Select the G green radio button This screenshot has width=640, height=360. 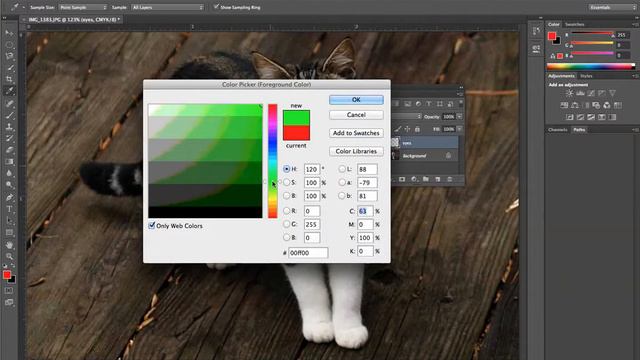tap(287, 224)
